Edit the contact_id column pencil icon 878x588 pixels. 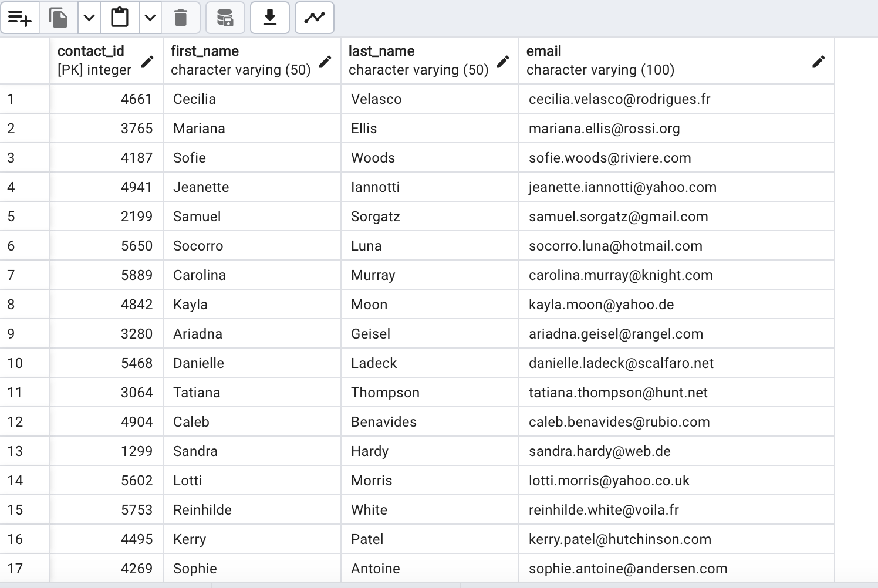pos(147,61)
